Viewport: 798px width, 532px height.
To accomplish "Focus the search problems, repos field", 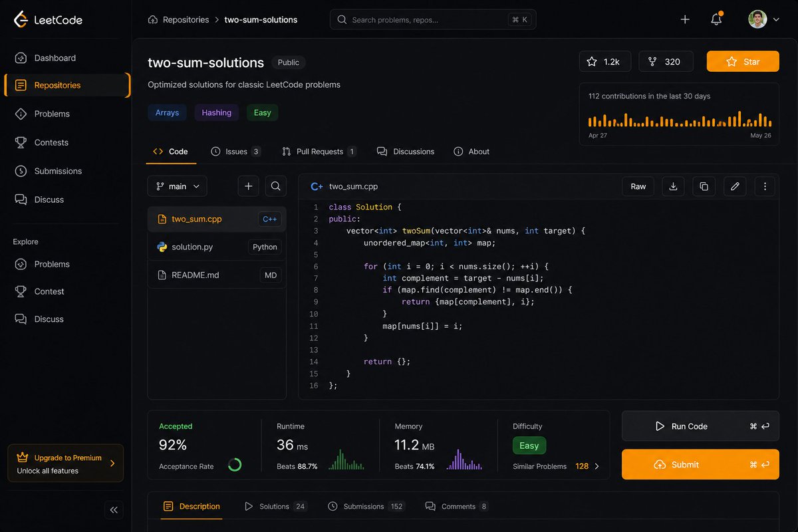I will [433, 20].
